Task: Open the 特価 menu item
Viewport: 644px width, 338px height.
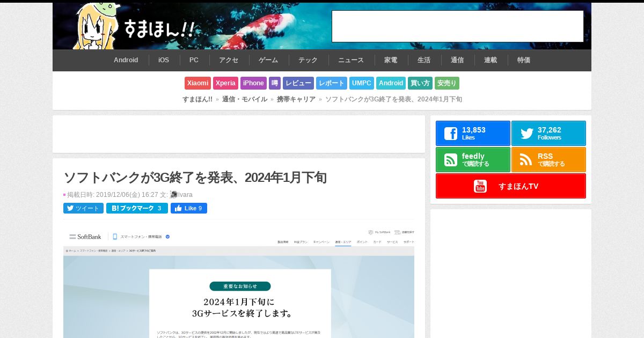Action: coord(524,60)
